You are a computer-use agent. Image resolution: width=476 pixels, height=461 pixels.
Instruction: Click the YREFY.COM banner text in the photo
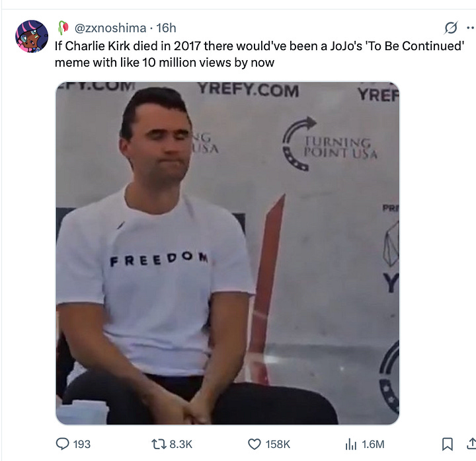(x=249, y=90)
